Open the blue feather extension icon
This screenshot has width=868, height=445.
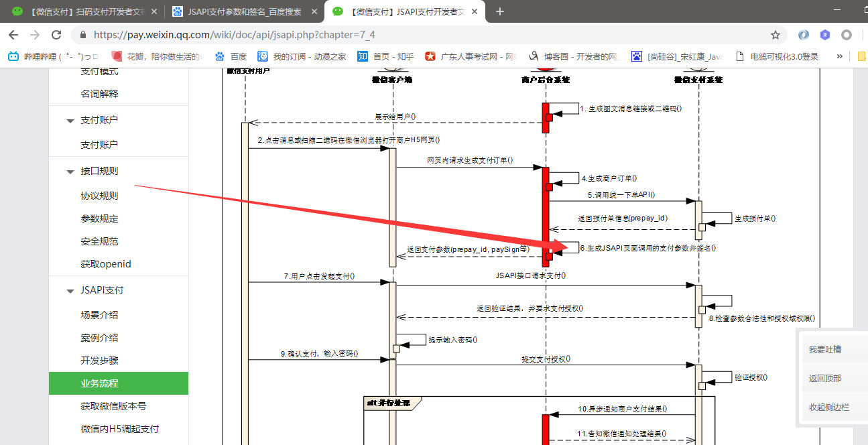pyautogui.click(x=804, y=35)
